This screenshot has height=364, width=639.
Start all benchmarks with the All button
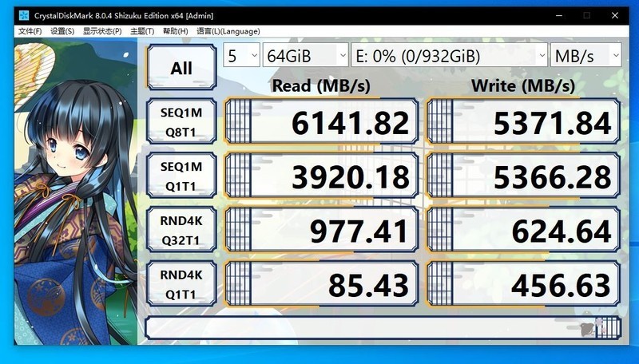click(x=181, y=67)
